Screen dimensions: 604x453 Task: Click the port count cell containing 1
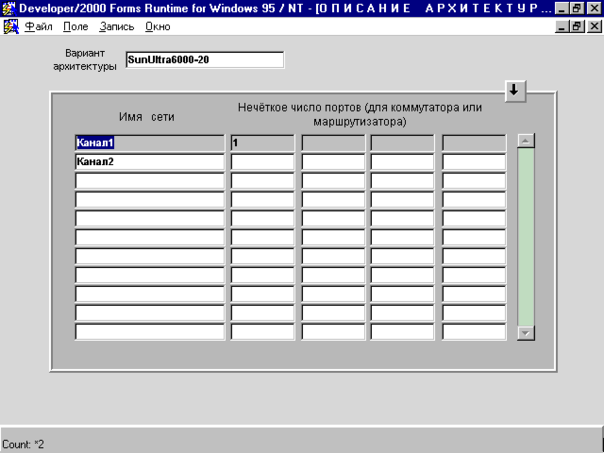262,143
